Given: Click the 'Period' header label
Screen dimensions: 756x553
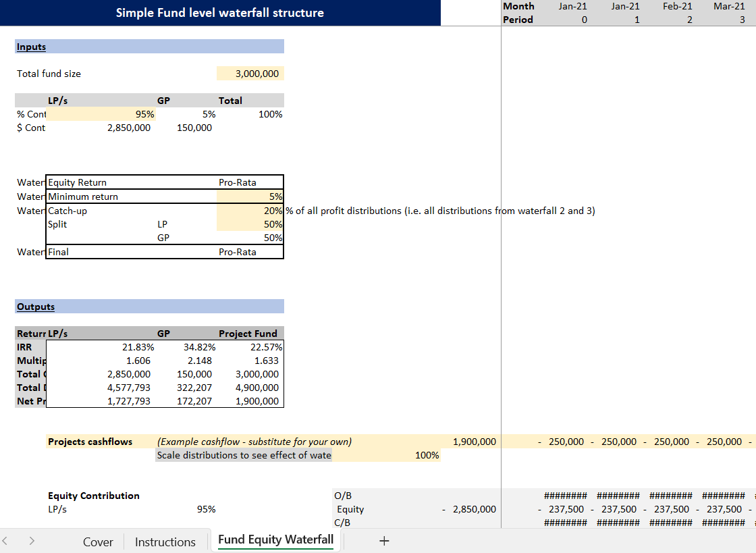Looking at the screenshot, I should (518, 20).
